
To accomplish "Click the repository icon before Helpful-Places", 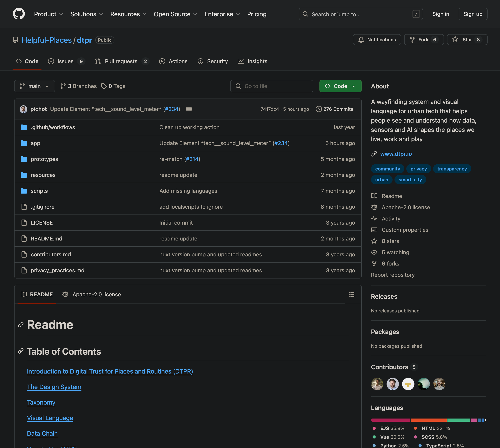I will click(x=16, y=40).
